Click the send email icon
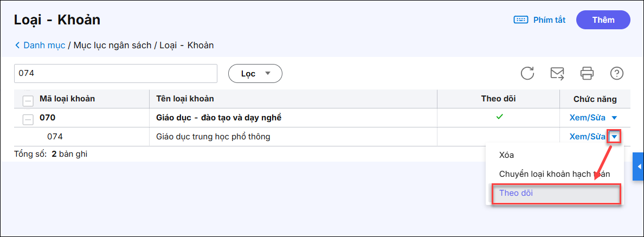 coord(557,73)
